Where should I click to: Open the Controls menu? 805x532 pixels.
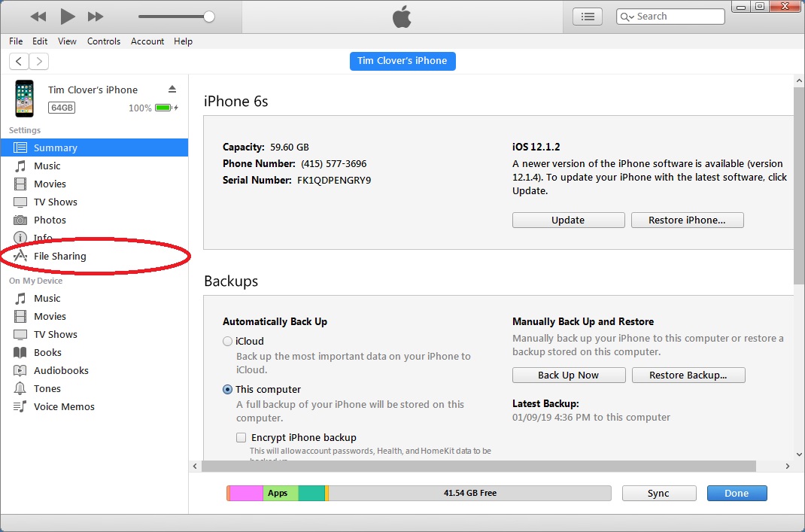(x=104, y=41)
